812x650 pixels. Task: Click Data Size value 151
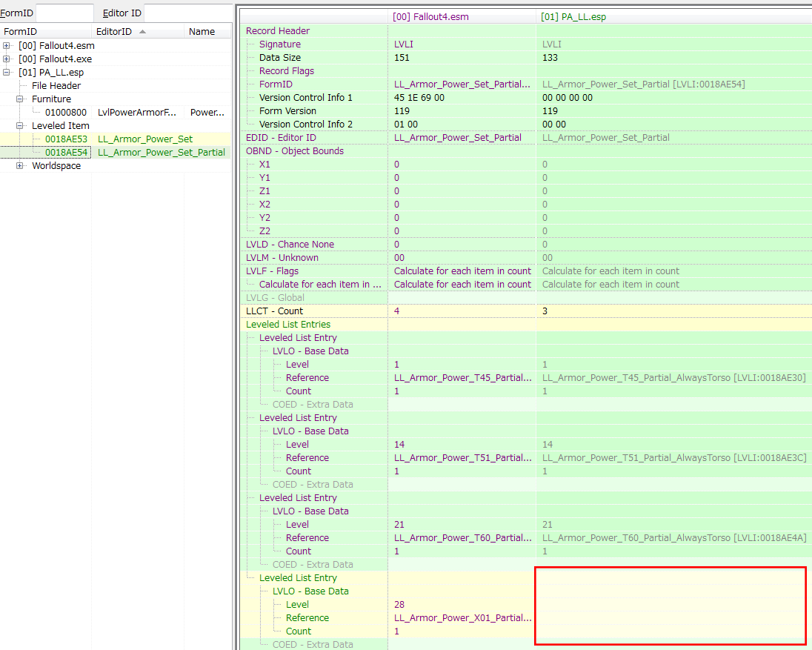click(x=402, y=58)
